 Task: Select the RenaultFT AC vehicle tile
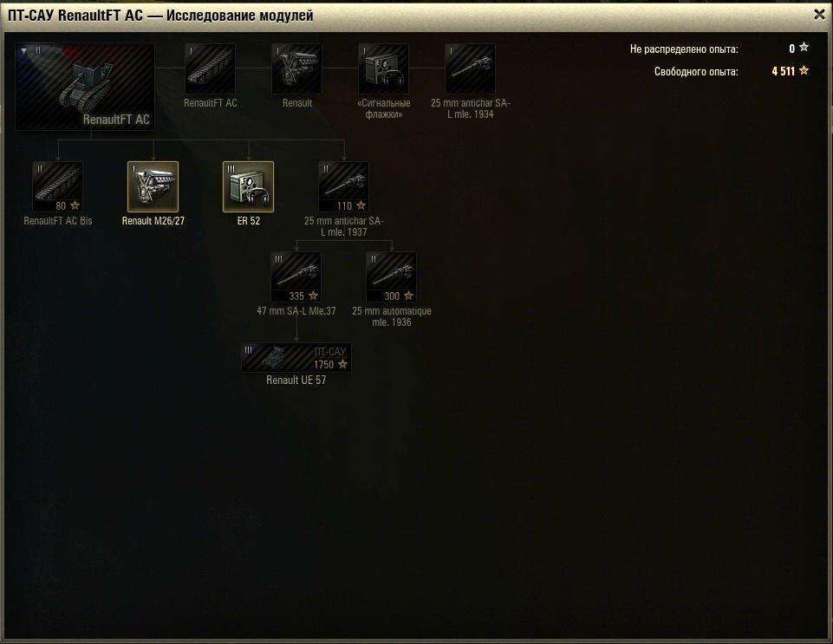pyautogui.click(x=85, y=87)
